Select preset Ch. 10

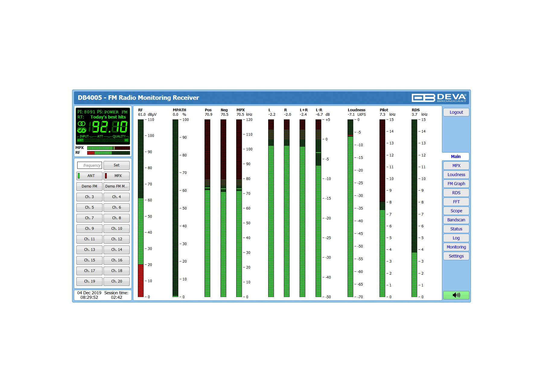pos(116,229)
